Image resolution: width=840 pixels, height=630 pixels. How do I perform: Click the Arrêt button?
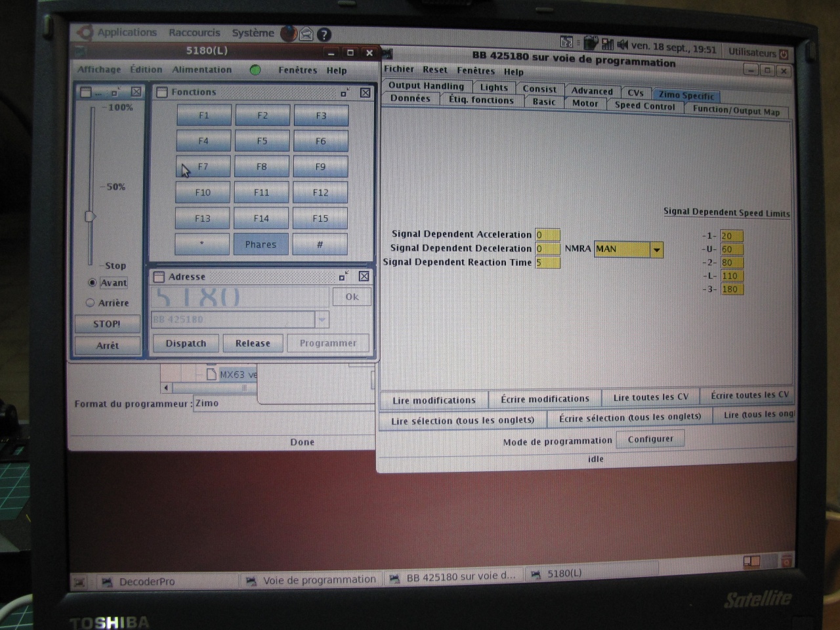click(x=108, y=345)
